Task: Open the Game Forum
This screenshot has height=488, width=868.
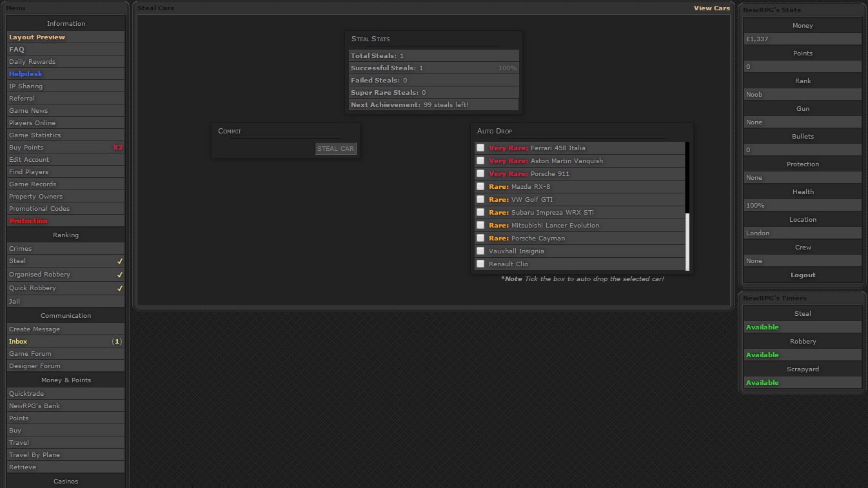Action: [x=65, y=354]
